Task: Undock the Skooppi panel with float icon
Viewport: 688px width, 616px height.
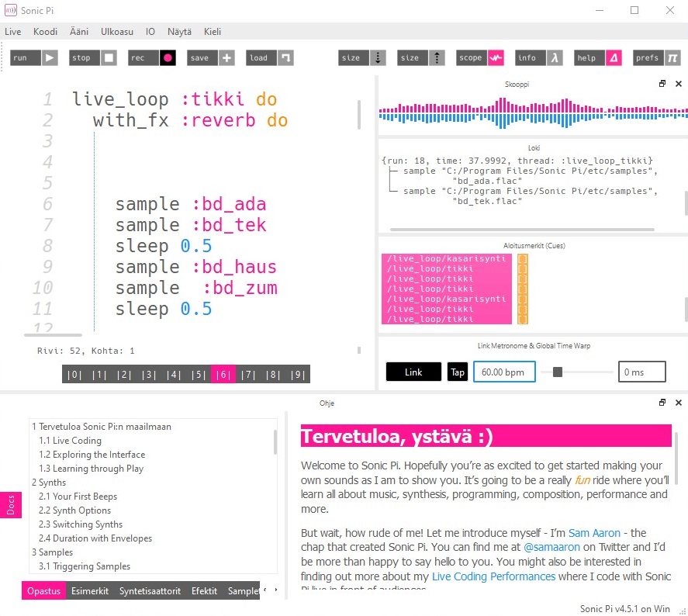Action: [662, 83]
